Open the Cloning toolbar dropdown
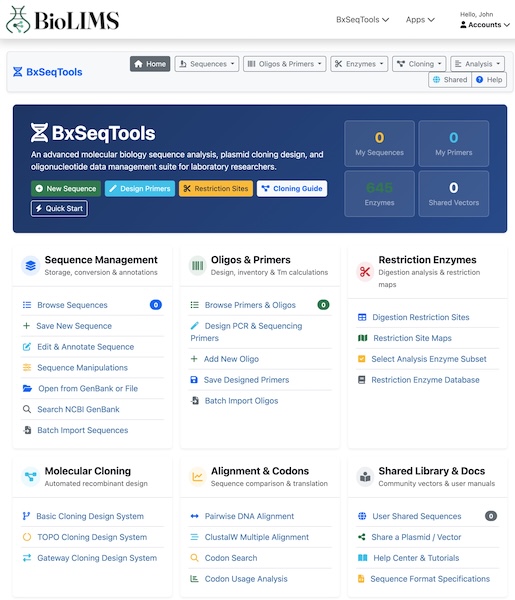 (x=419, y=64)
